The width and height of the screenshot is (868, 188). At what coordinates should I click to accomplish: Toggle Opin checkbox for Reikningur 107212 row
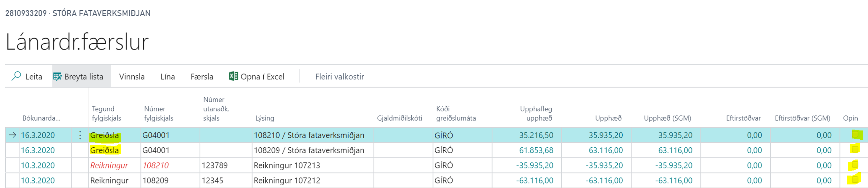(855, 180)
